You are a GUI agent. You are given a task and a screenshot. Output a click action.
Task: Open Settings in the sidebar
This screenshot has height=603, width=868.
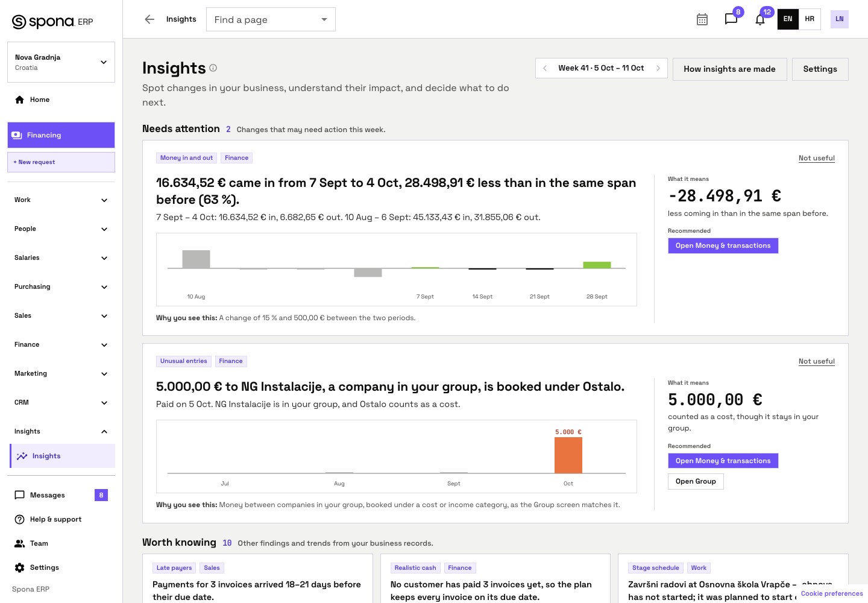coord(61,567)
